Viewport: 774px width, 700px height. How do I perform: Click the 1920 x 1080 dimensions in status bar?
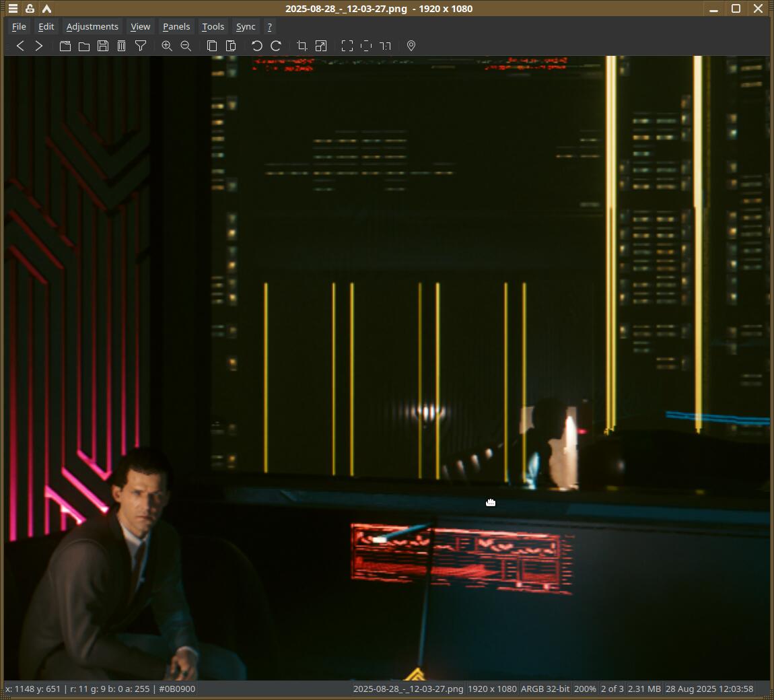tap(492, 689)
